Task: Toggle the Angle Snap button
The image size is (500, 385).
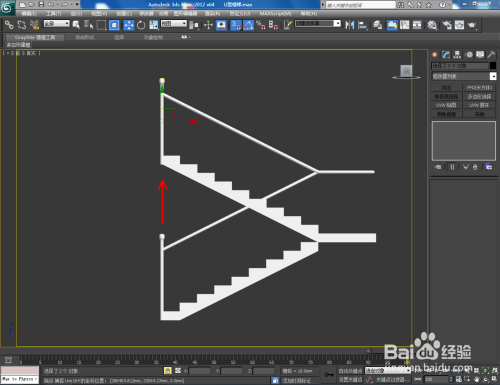Action: (x=248, y=25)
